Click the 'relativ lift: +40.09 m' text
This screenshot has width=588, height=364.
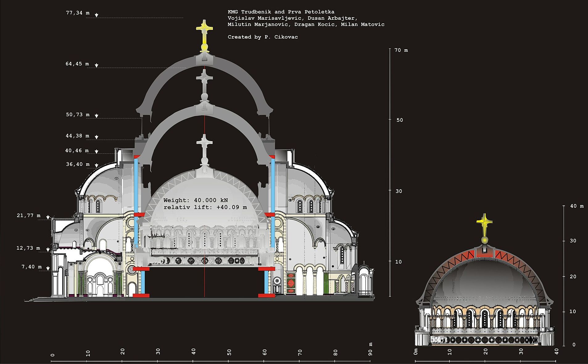(x=205, y=207)
